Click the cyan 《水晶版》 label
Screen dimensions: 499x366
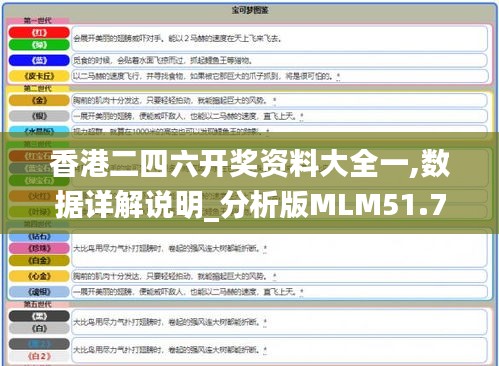click(x=39, y=131)
